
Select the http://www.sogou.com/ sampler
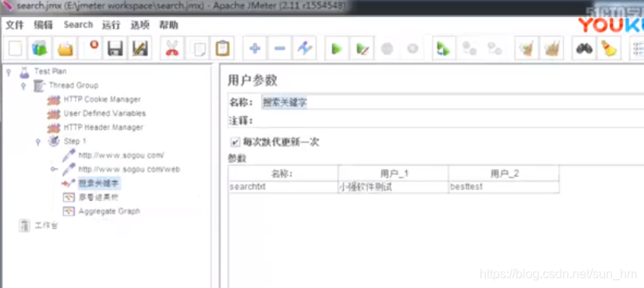pyautogui.click(x=121, y=156)
